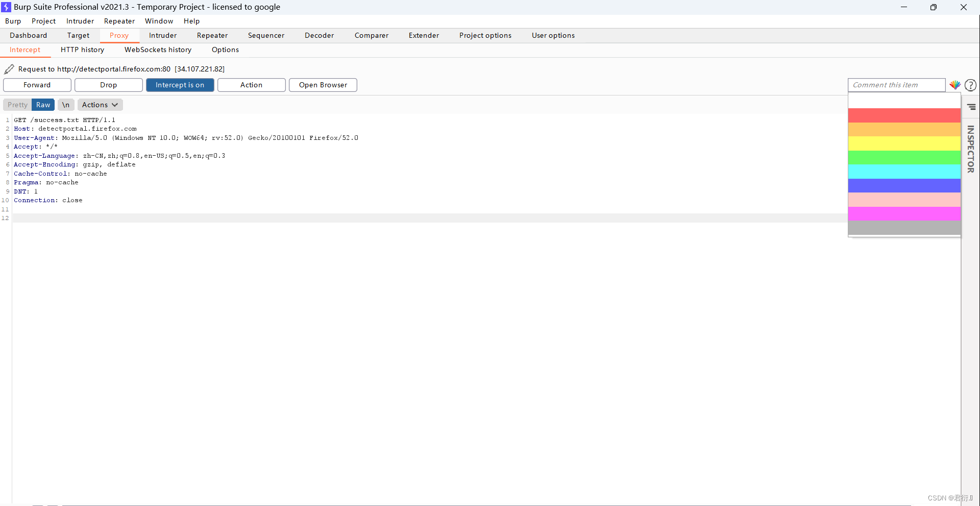Open the Intruder menu in menu bar
Image resolution: width=980 pixels, height=506 pixels.
80,21
